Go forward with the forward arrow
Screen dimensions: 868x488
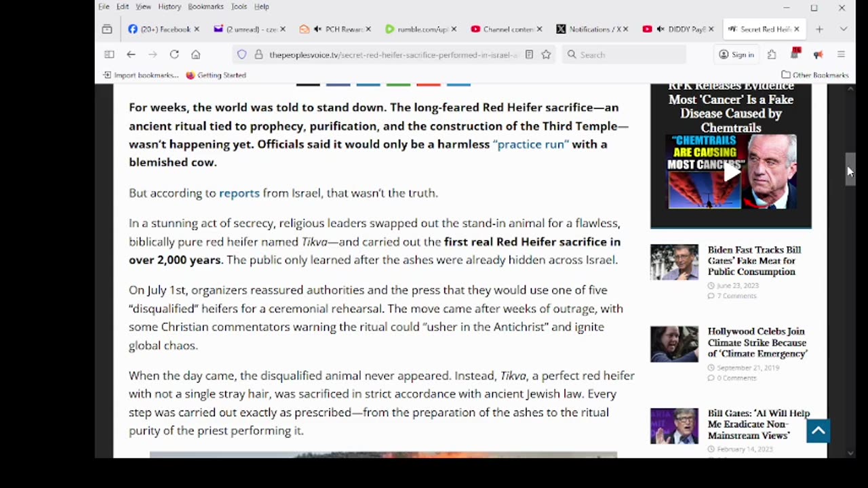pos(153,54)
